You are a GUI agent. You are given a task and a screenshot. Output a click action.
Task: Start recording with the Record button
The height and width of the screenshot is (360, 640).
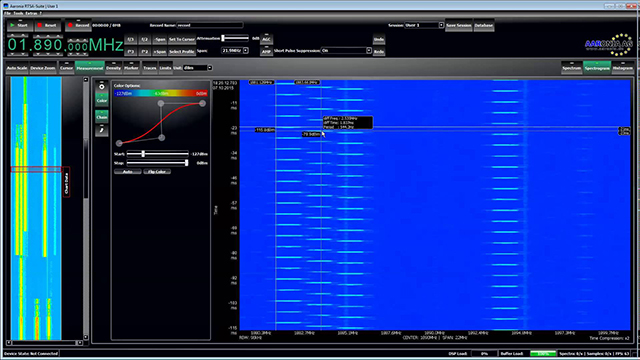pyautogui.click(x=78, y=25)
